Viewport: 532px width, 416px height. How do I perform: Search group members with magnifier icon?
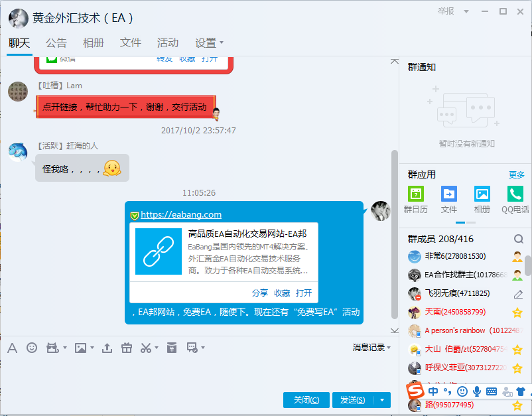519,239
